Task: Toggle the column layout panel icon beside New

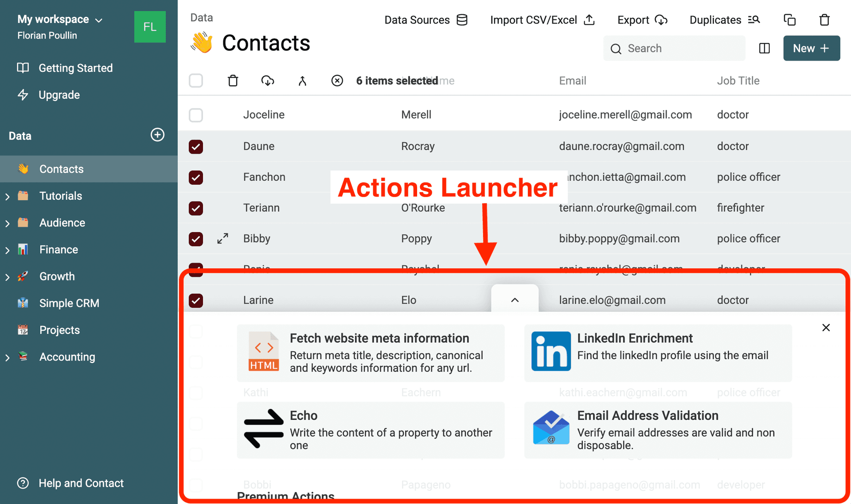Action: pos(764,48)
